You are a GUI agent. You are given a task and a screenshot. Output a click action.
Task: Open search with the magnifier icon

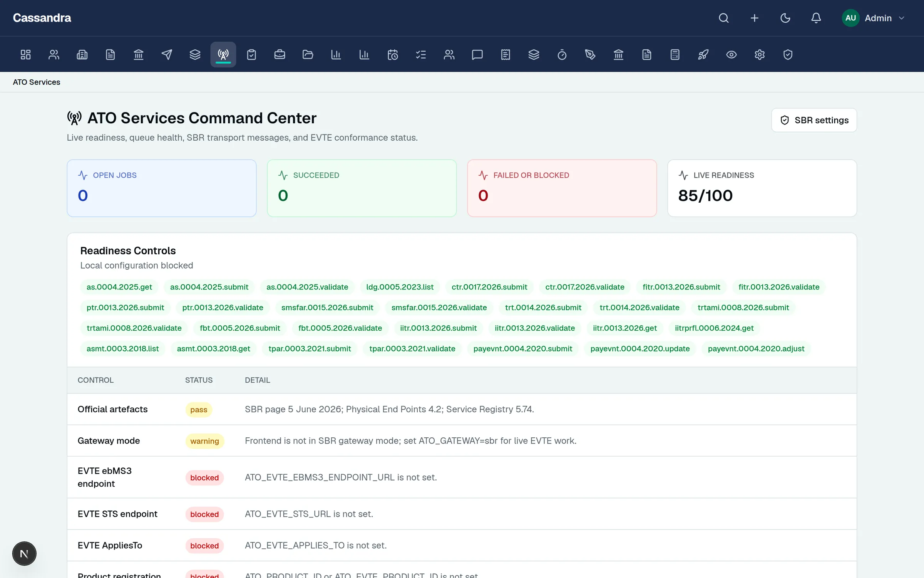(x=724, y=18)
